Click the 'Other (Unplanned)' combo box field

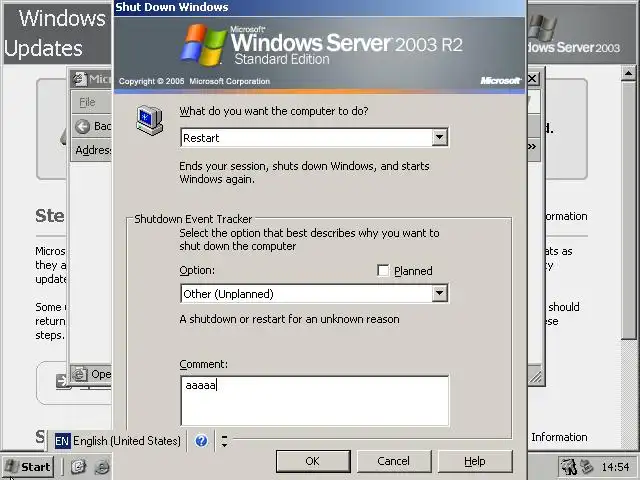pos(314,293)
